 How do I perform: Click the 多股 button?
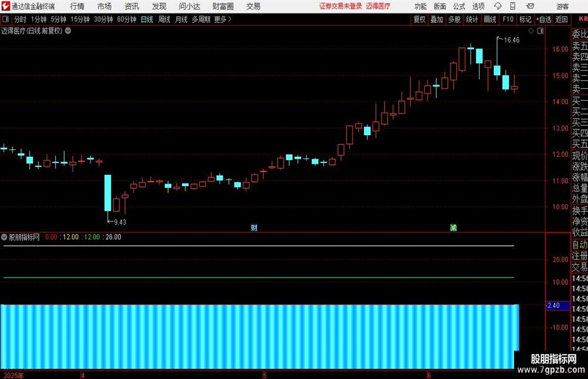click(454, 19)
